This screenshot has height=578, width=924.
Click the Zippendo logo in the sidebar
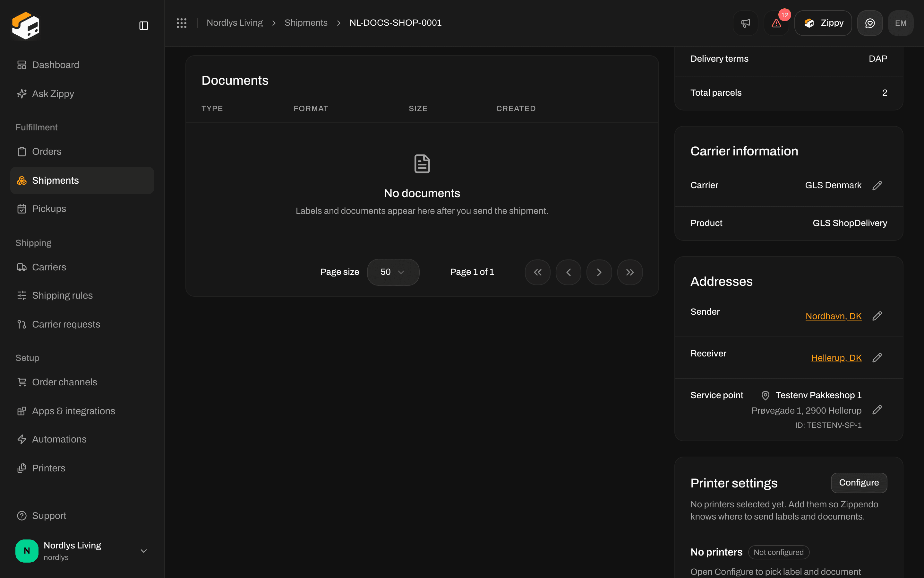click(x=26, y=25)
